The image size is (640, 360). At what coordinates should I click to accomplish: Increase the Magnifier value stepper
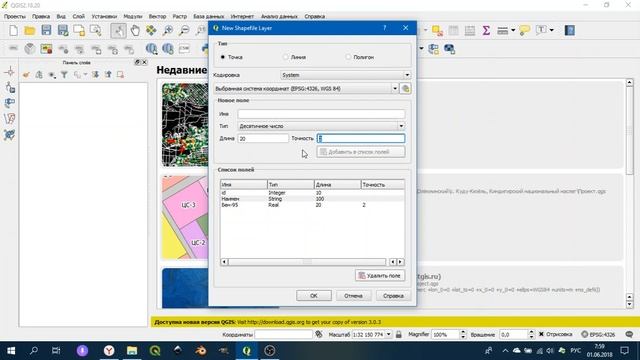(462, 332)
